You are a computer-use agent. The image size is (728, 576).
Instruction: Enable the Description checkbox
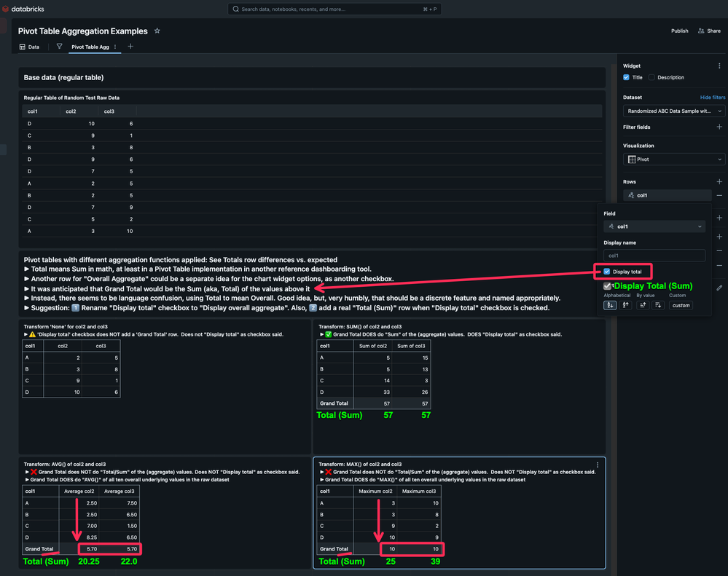click(652, 77)
